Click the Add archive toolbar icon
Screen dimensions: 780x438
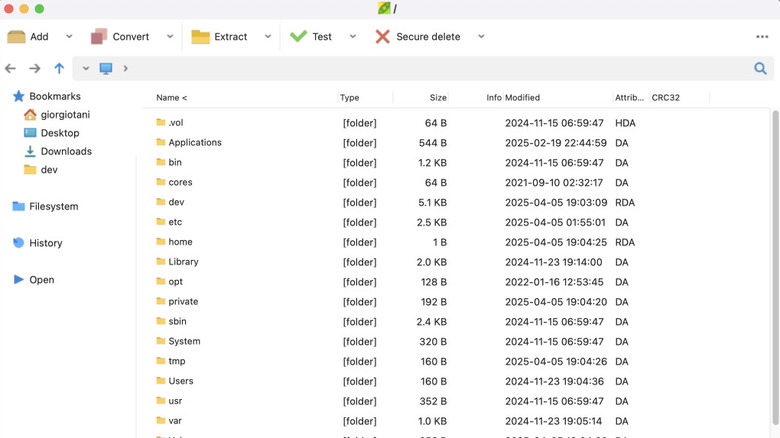17,37
